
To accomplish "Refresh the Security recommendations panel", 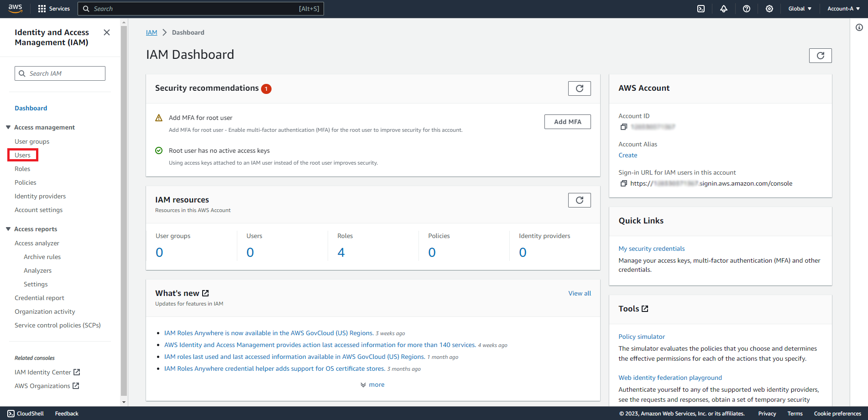I will point(579,88).
